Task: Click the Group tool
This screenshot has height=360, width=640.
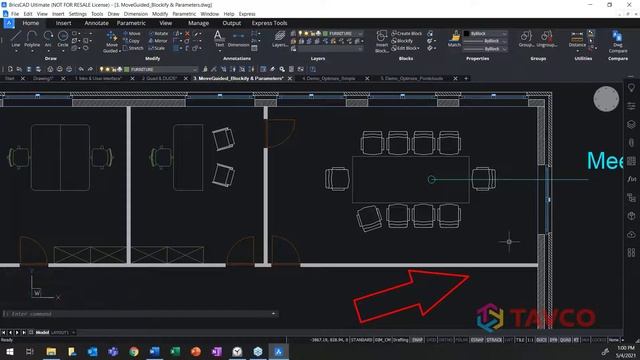Action: click(526, 39)
